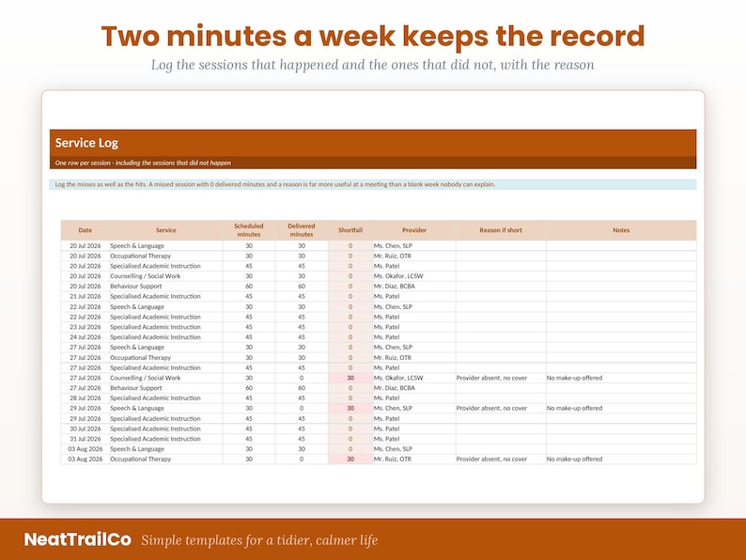This screenshot has height=560, width=746.
Task: Select shortfall 30 in the 29 Jul Speech row
Action: (350, 408)
